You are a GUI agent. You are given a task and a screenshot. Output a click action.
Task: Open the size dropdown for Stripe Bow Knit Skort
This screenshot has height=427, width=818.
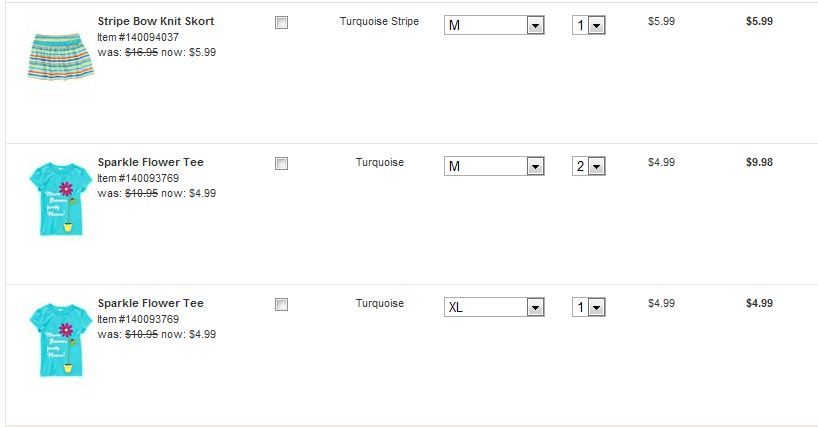[x=494, y=25]
